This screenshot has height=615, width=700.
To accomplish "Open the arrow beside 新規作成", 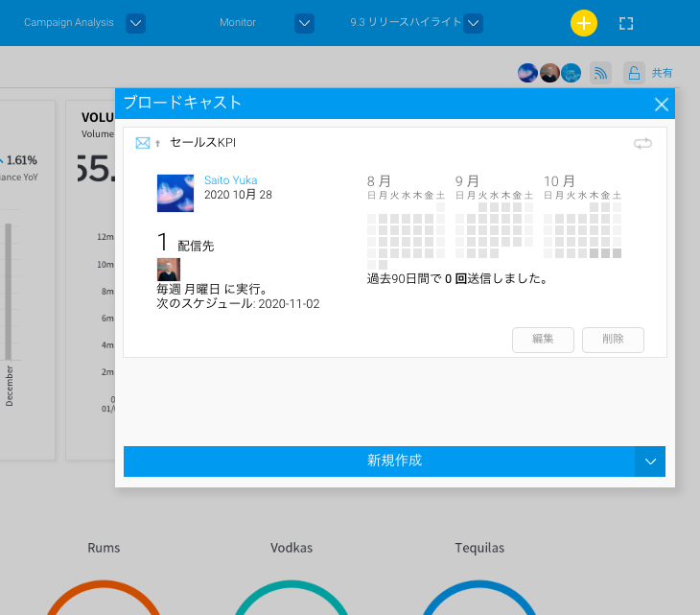I will (649, 461).
